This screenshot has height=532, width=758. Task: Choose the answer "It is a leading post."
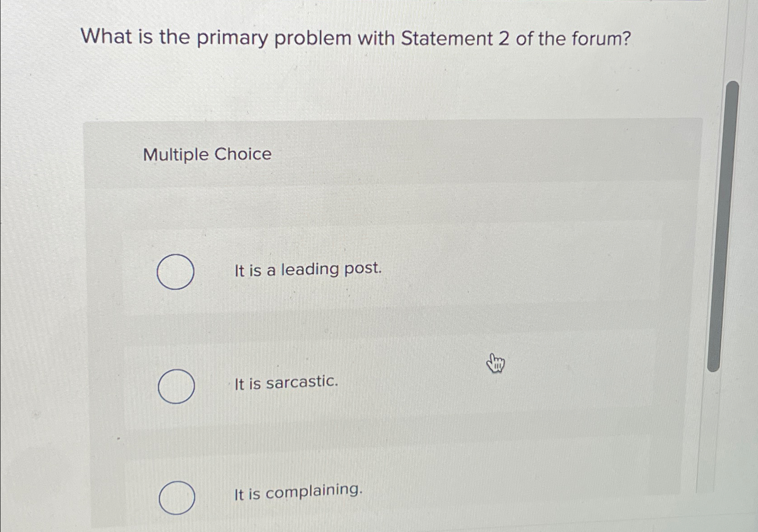[308, 270]
